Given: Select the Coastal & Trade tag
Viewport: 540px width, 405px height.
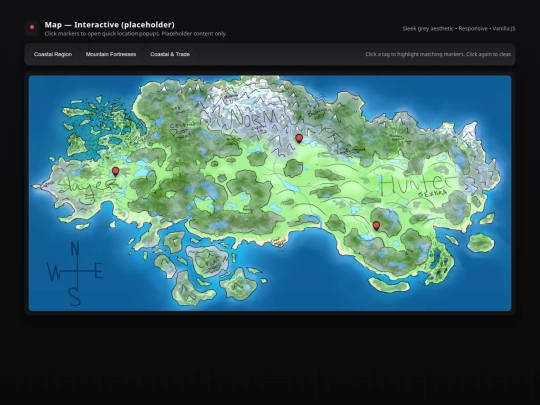Looking at the screenshot, I should (170, 54).
